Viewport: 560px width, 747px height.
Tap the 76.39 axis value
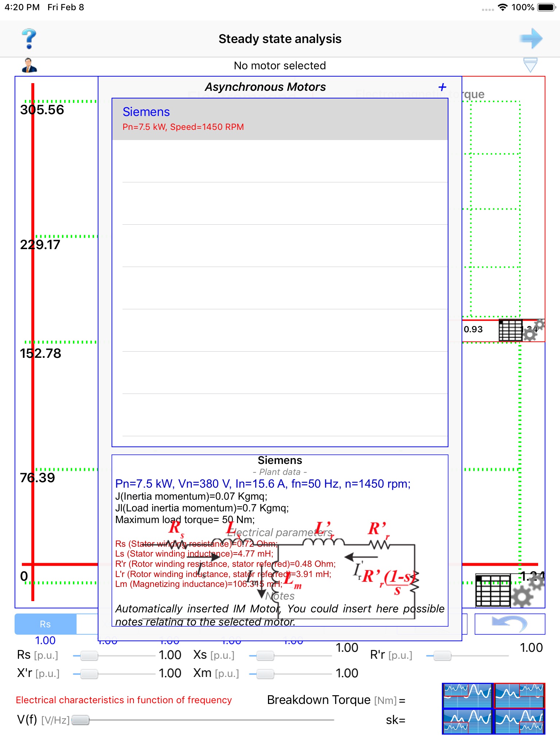tap(38, 478)
